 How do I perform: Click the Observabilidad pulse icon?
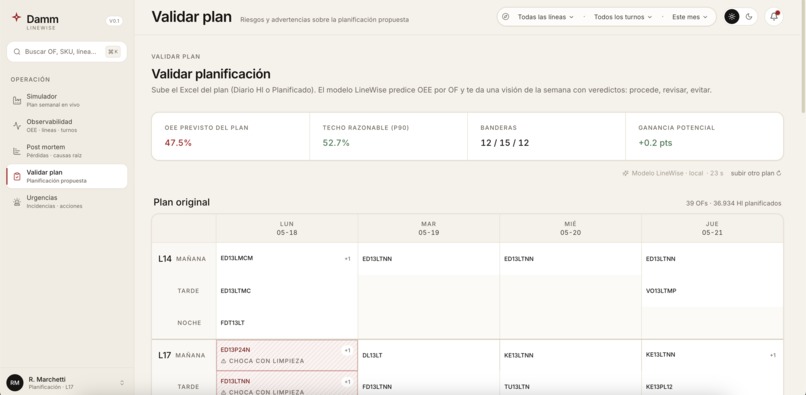(17, 125)
